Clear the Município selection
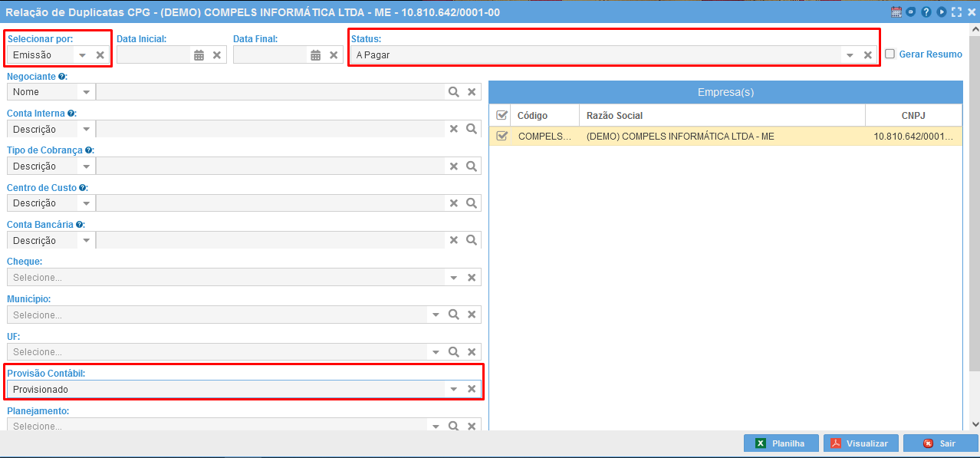The image size is (980, 458). point(472,315)
